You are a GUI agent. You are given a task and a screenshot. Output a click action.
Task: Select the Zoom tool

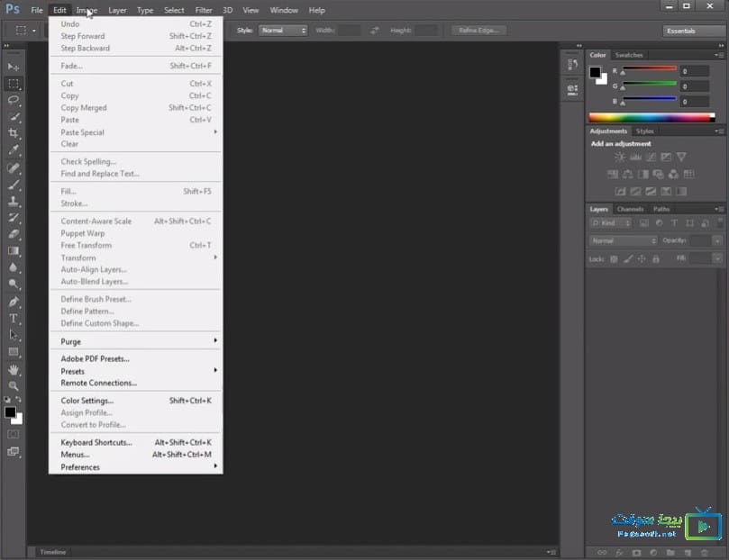coord(13,386)
